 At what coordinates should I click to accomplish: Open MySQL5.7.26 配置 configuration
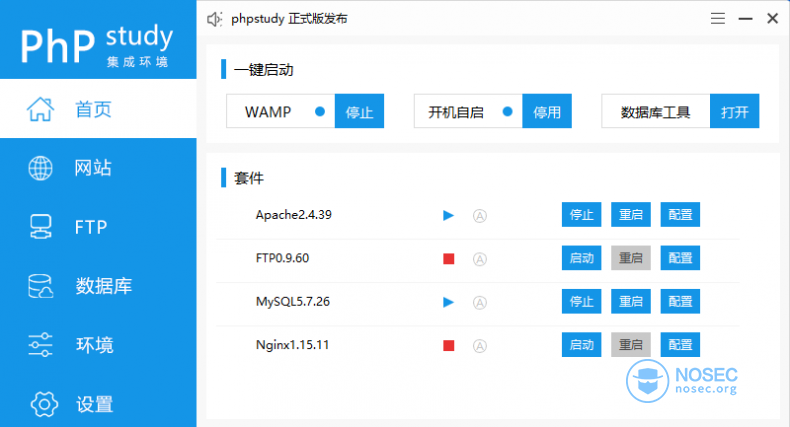click(680, 301)
